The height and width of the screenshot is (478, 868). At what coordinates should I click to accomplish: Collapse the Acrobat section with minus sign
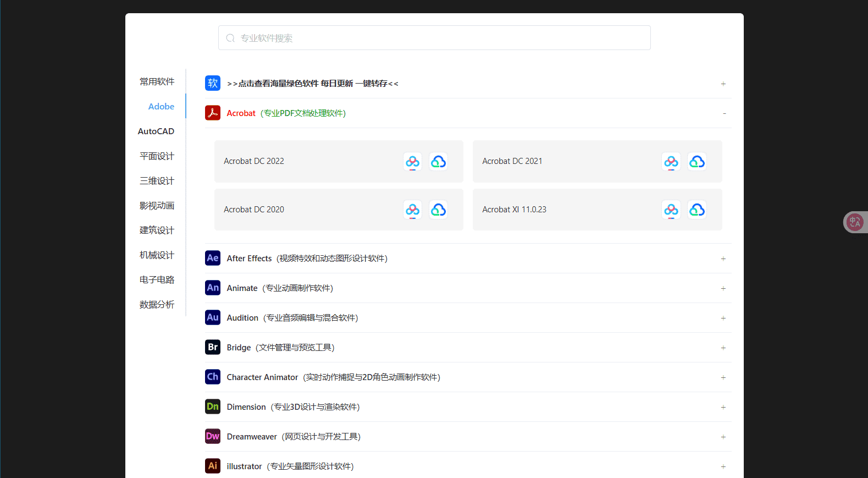(x=725, y=113)
